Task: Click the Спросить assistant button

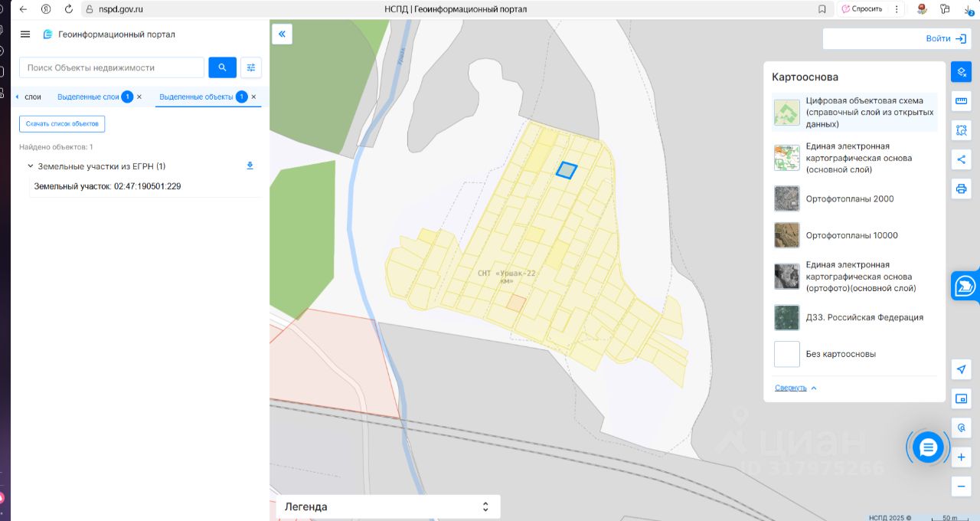Action: pyautogui.click(x=861, y=9)
